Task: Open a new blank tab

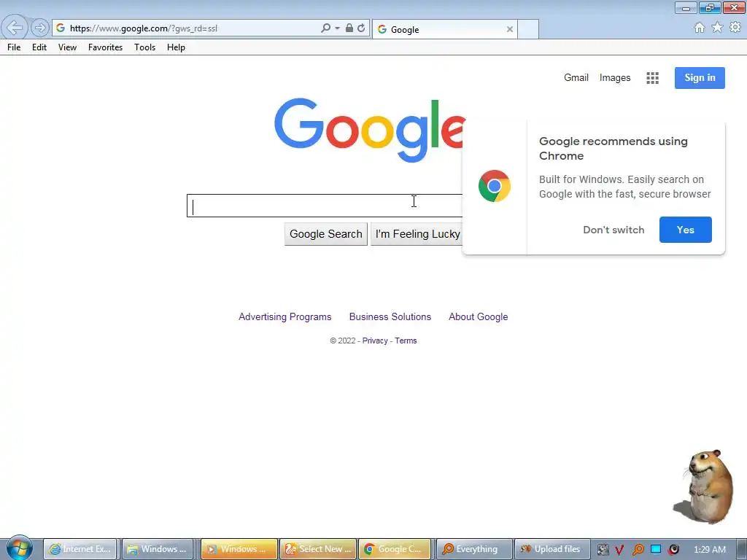Action: click(528, 29)
